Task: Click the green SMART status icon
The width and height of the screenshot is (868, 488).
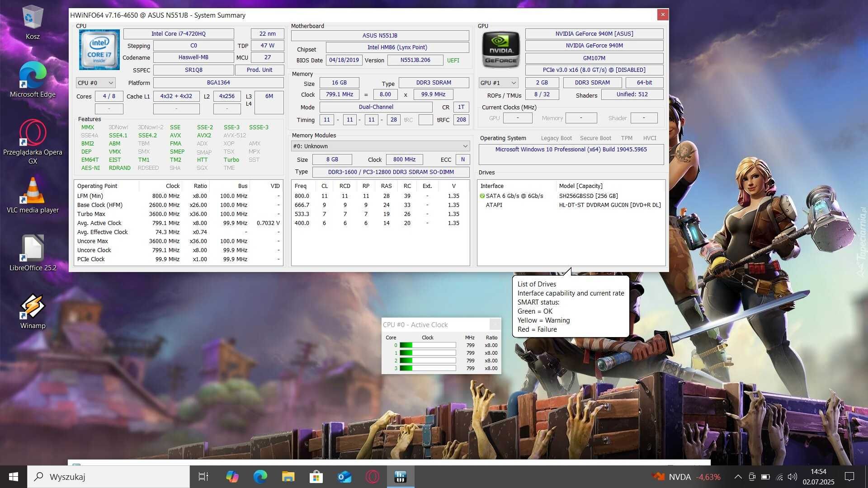Action: [482, 196]
